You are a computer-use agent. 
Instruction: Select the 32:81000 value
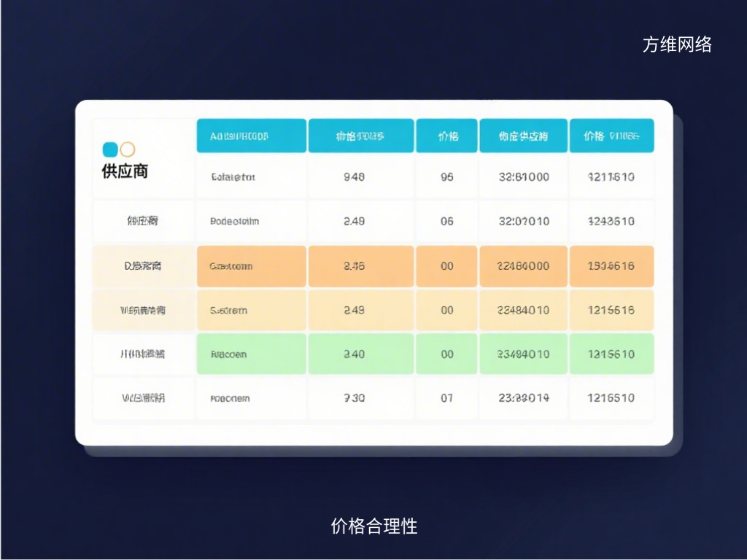click(524, 177)
